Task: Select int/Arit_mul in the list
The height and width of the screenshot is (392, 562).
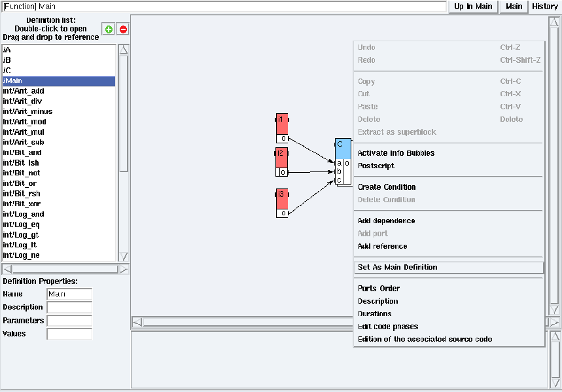Action: [x=59, y=132]
